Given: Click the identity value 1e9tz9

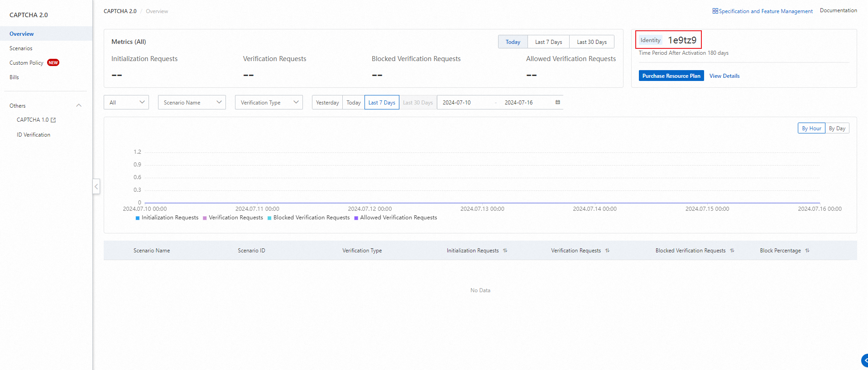Looking at the screenshot, I should coord(682,40).
